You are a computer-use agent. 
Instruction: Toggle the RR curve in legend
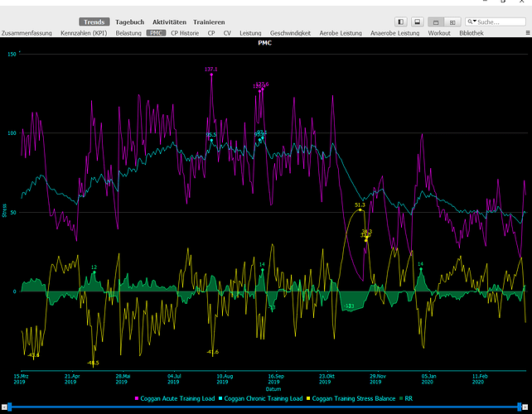(x=406, y=398)
